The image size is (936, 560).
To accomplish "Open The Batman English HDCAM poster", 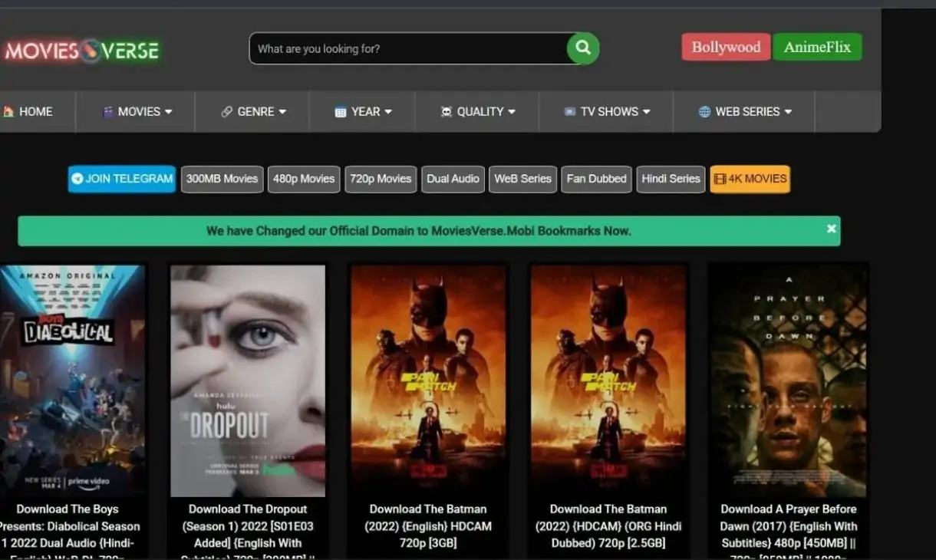I will pos(428,380).
